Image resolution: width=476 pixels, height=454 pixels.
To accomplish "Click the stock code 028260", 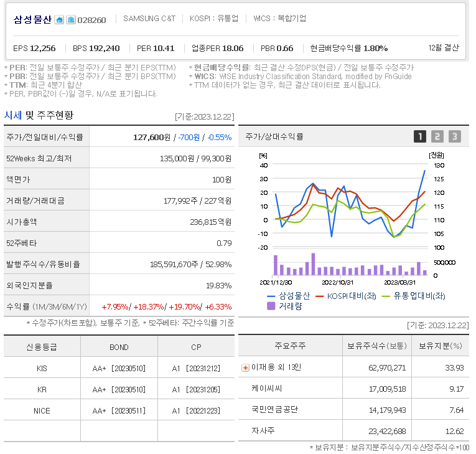I will [91, 21].
